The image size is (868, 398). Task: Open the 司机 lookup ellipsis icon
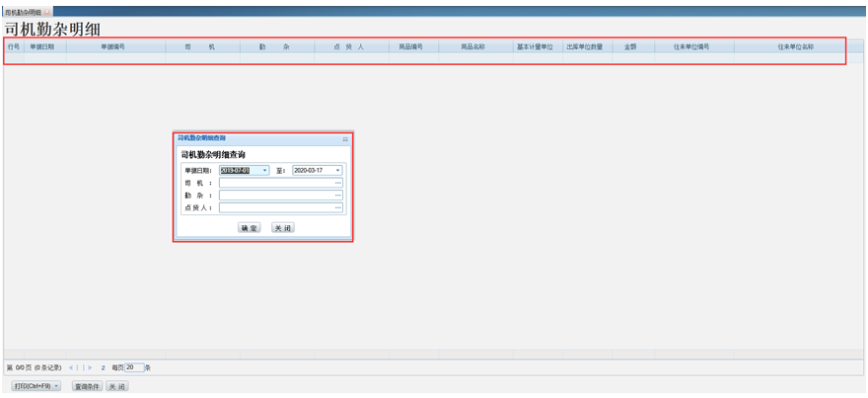coord(337,183)
